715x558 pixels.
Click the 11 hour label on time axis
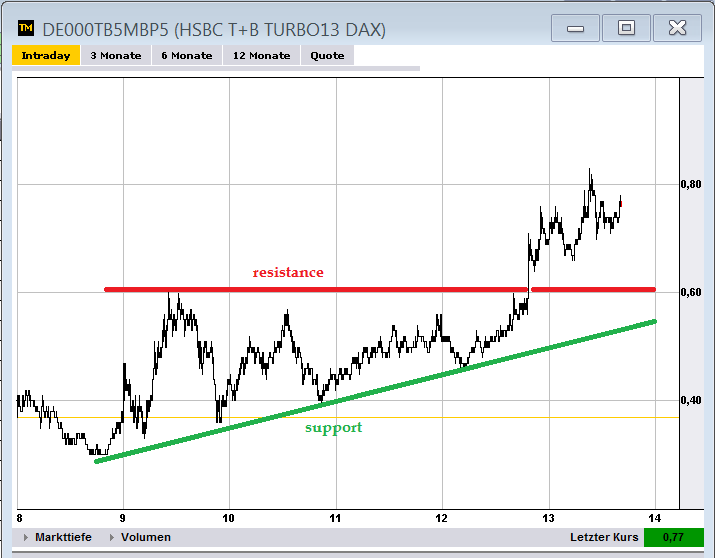click(x=335, y=518)
